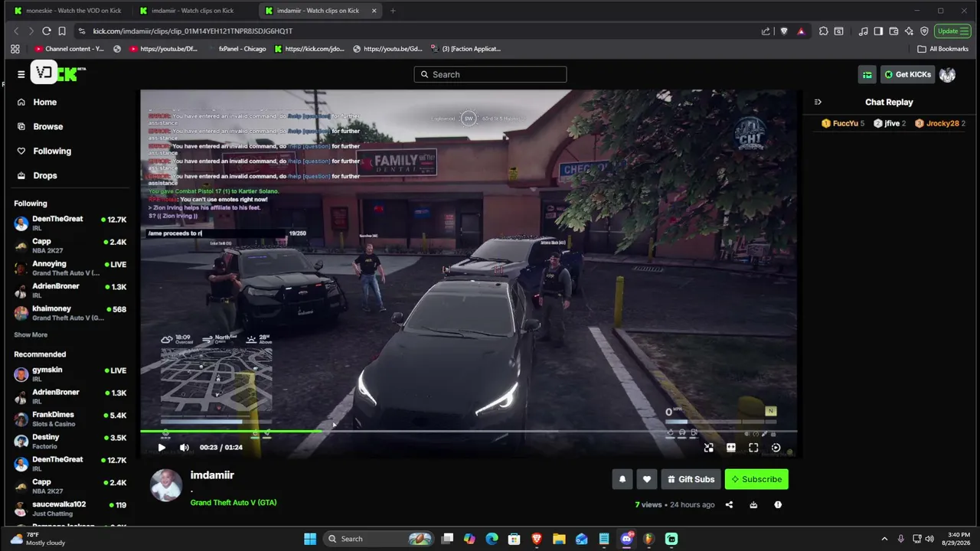Seek on the video progress bar

469,432
